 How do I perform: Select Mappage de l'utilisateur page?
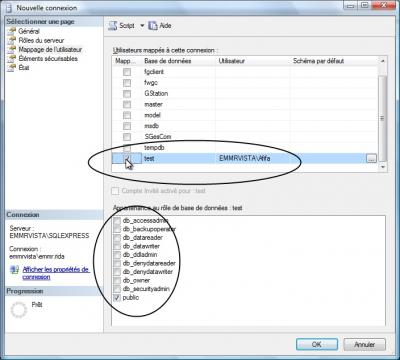tap(50, 49)
